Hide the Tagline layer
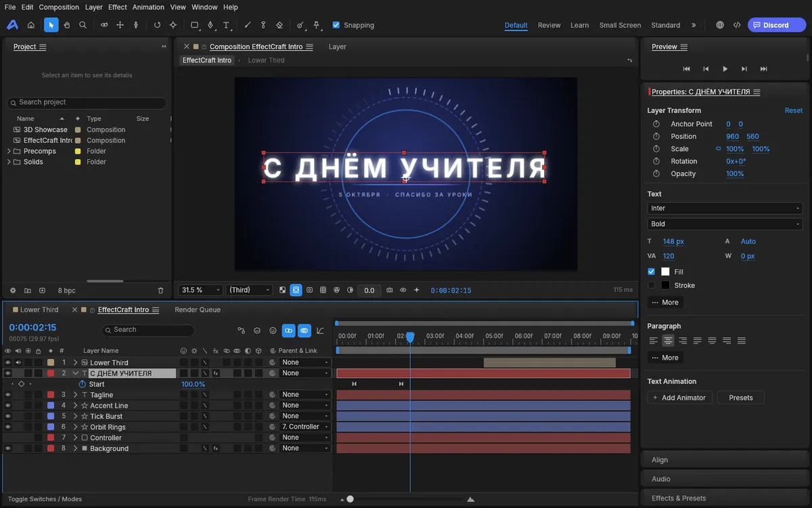 point(7,395)
